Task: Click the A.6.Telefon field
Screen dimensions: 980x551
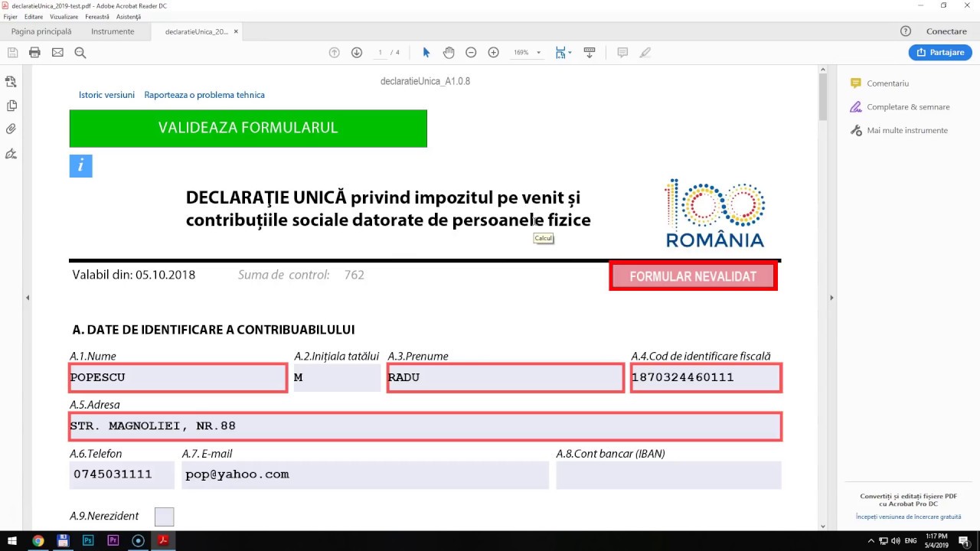Action: click(x=122, y=474)
